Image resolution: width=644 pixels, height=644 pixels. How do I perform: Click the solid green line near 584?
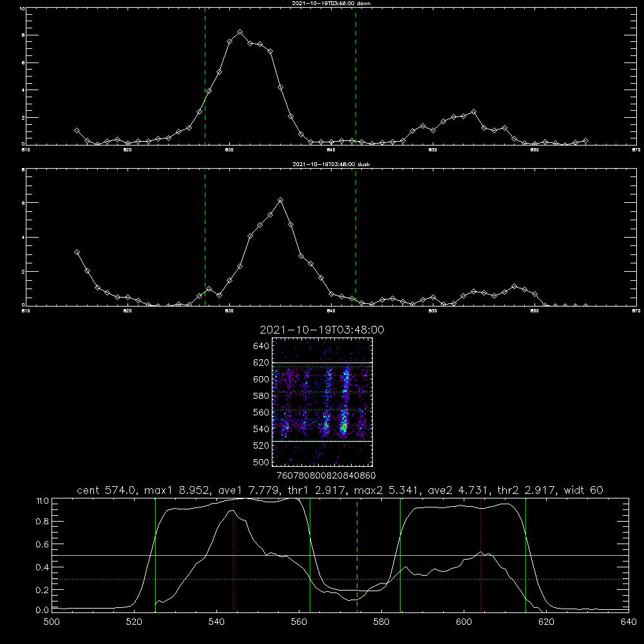pos(400,555)
